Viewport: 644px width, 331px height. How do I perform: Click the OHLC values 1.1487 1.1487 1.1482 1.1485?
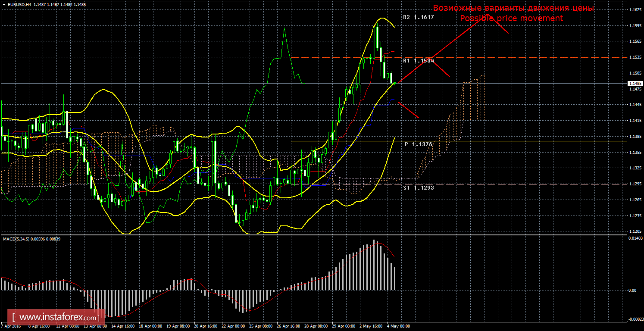[x=59, y=4]
